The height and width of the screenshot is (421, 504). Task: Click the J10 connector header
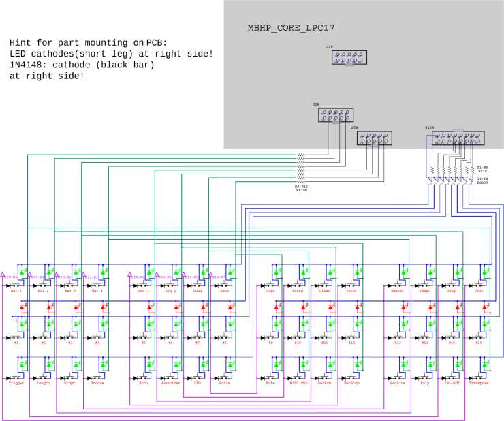coord(349,57)
